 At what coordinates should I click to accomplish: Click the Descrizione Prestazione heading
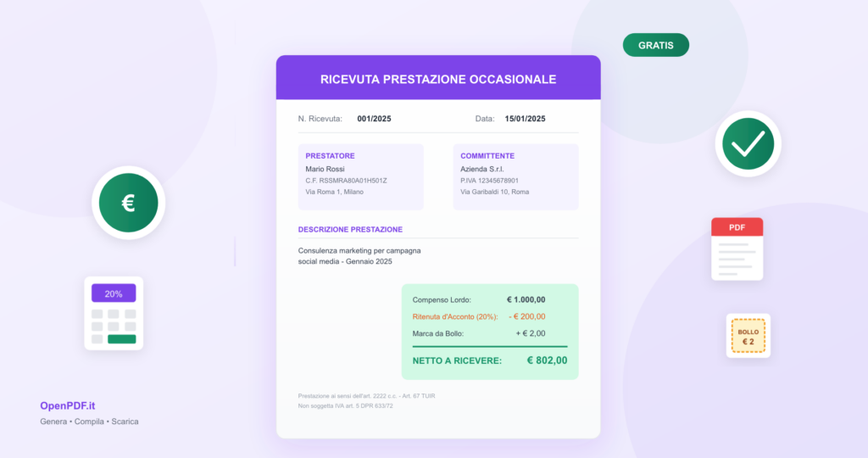[350, 230]
